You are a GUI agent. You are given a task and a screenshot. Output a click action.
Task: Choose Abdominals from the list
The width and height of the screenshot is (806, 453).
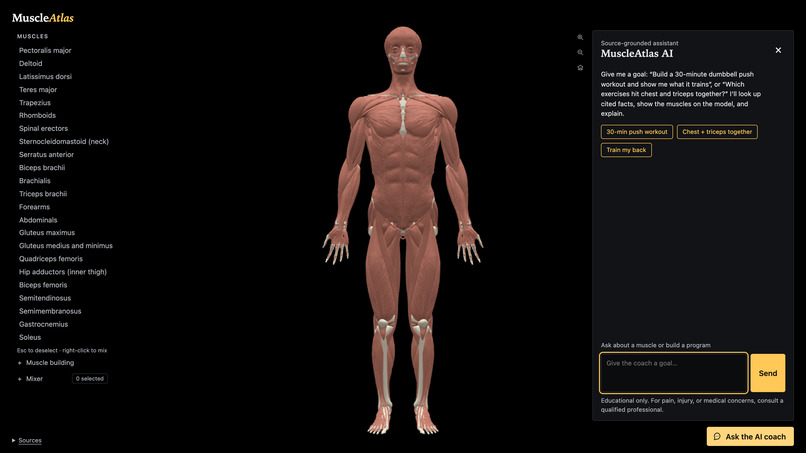pyautogui.click(x=38, y=220)
